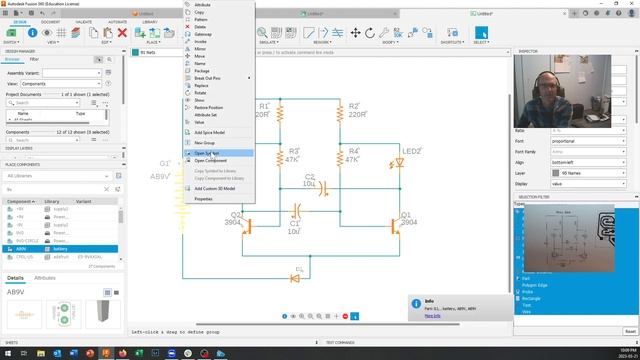The image size is (640, 360).
Task: Click the Shortcuts icon in toolbar
Action: tap(452, 33)
